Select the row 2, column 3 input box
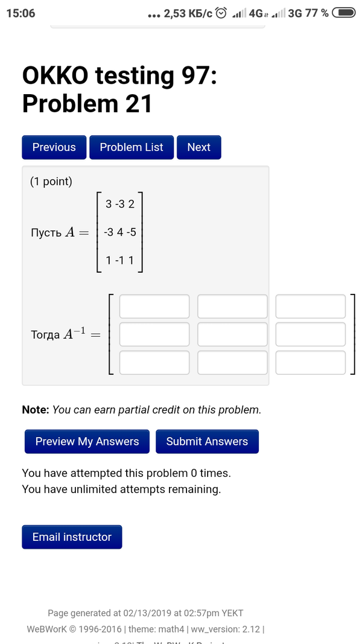This screenshot has width=362, height=644. 311,334
